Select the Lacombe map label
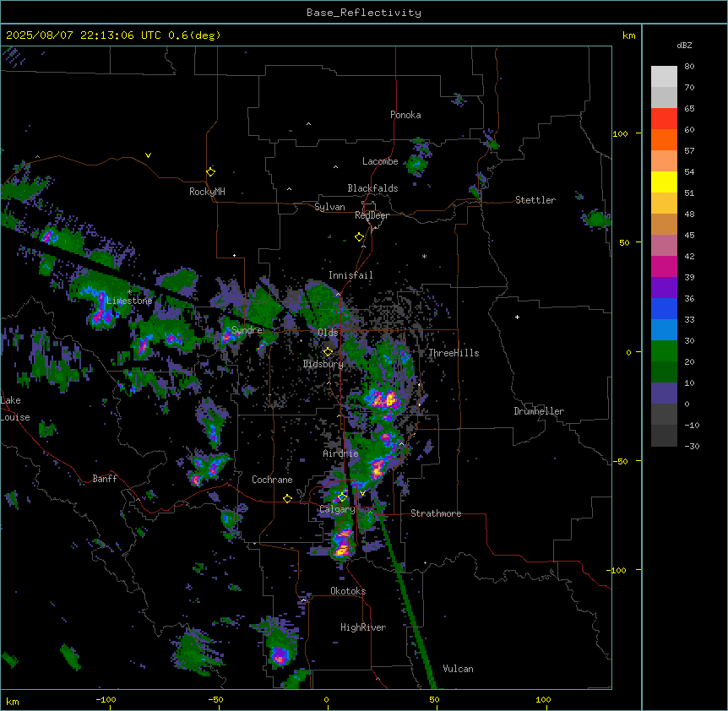Image resolution: width=728 pixels, height=711 pixels. (x=380, y=161)
